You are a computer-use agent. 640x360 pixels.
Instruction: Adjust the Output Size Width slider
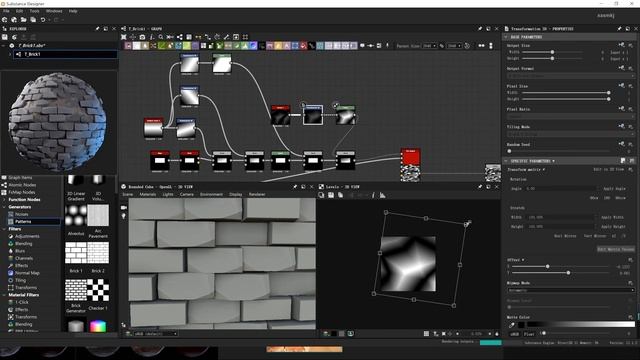pos(552,52)
